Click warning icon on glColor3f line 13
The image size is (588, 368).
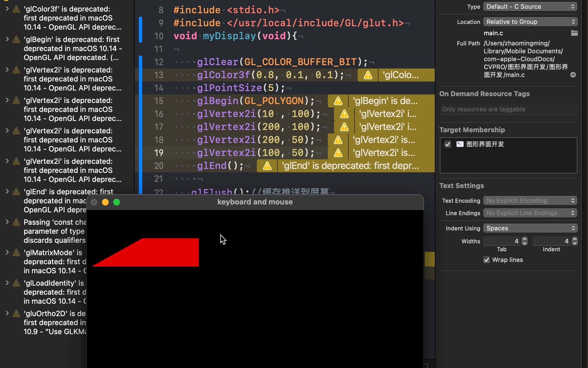coord(368,75)
